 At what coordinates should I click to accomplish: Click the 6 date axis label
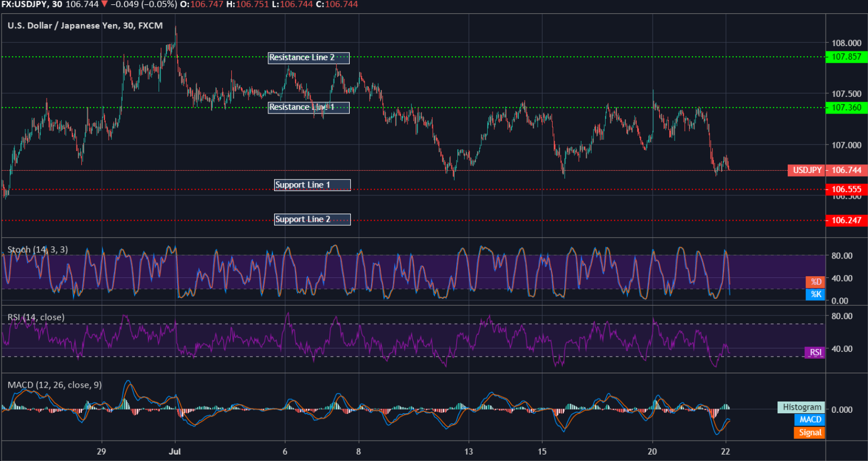click(x=285, y=451)
